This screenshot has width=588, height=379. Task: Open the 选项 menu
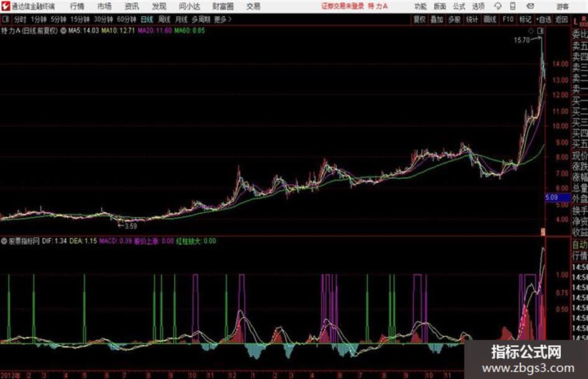pos(478,6)
